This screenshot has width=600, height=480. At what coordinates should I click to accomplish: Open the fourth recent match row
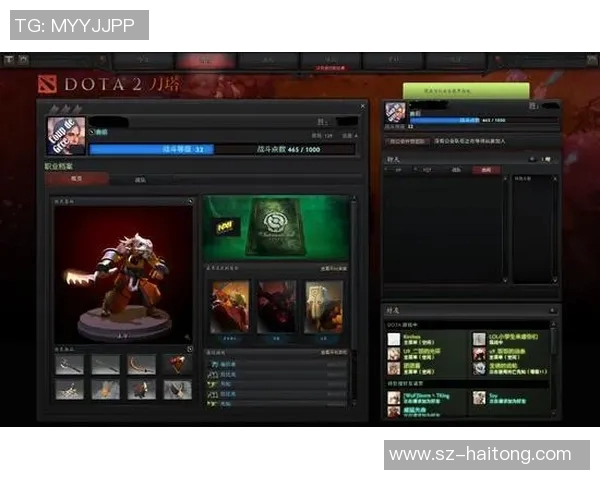click(x=277, y=394)
